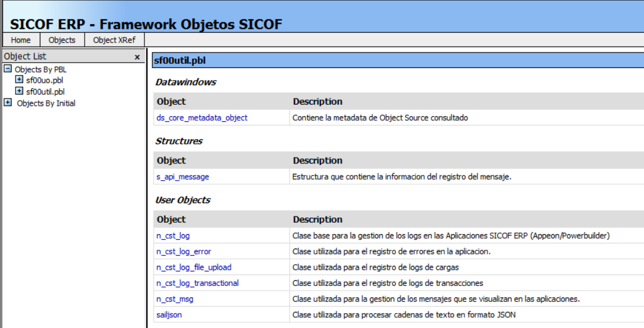This screenshot has height=328, width=644.
Task: Open the Object XRef tab
Action: point(114,40)
